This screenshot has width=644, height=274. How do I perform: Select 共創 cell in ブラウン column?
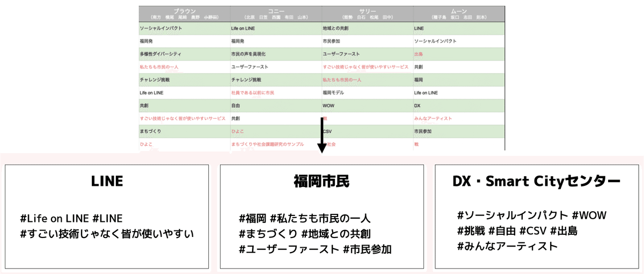(x=184, y=105)
